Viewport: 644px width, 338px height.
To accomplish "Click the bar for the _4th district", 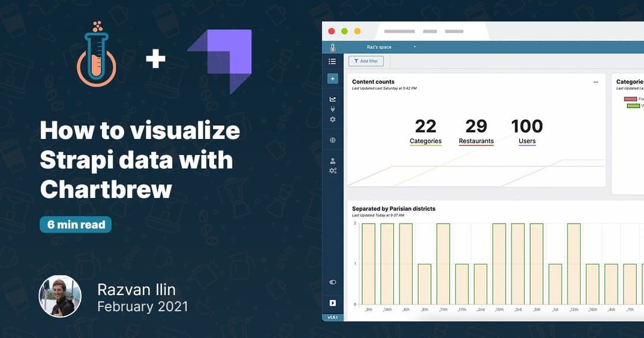I will (611, 284).
